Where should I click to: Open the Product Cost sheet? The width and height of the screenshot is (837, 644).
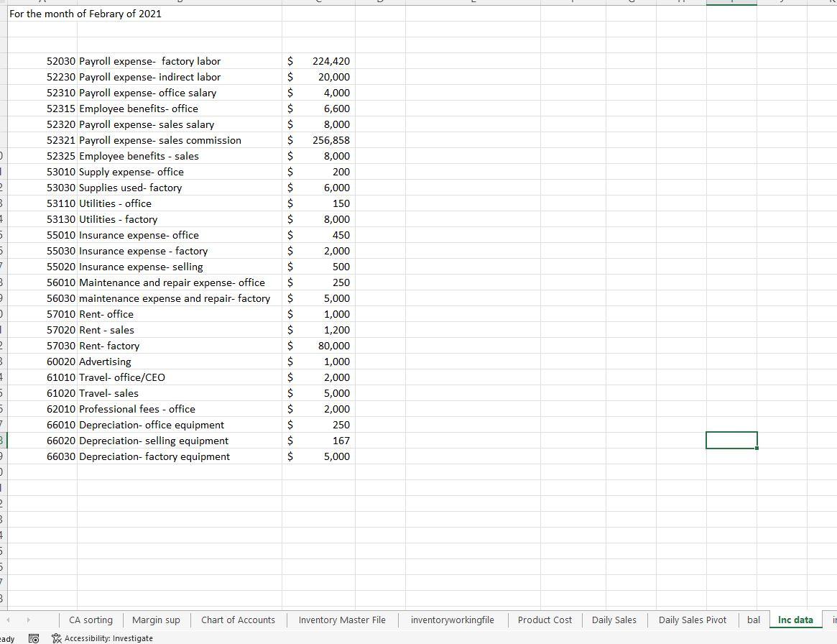pyautogui.click(x=545, y=620)
